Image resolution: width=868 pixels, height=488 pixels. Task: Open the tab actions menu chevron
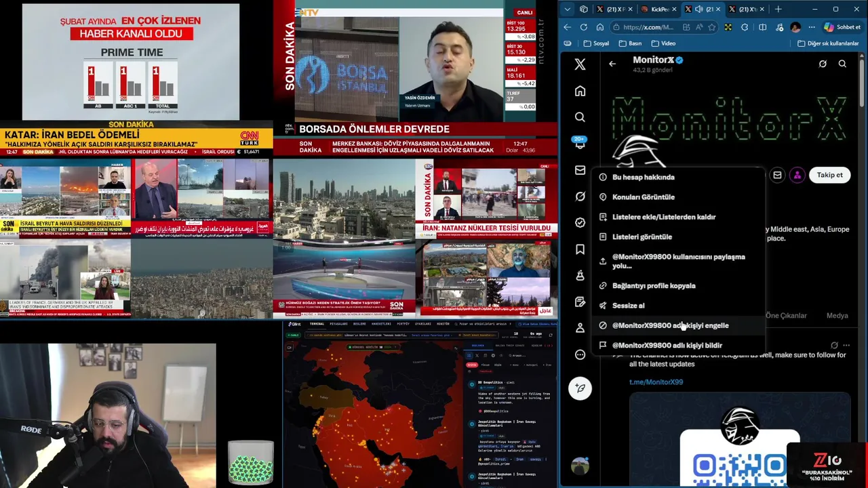[x=568, y=9]
